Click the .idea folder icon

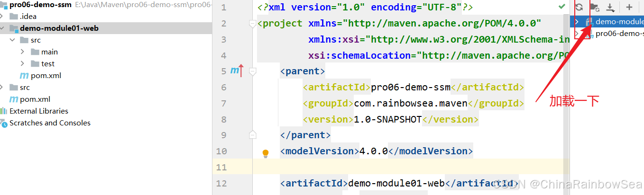tap(13, 17)
